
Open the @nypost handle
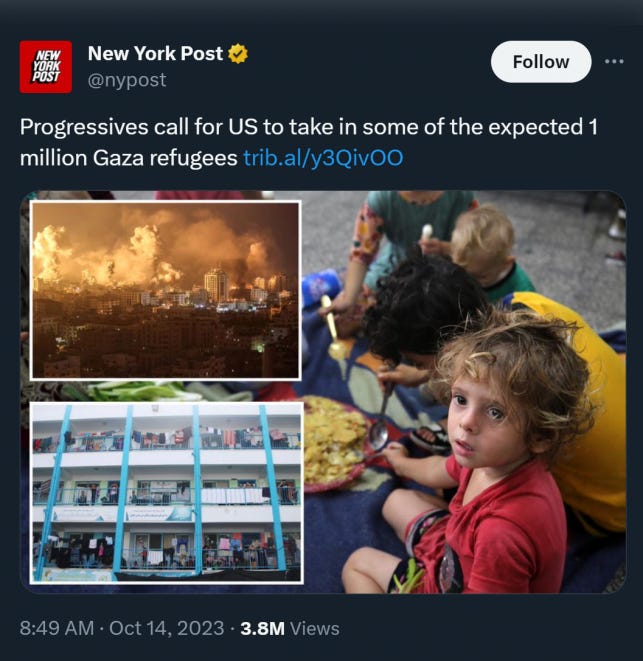pyautogui.click(x=126, y=80)
